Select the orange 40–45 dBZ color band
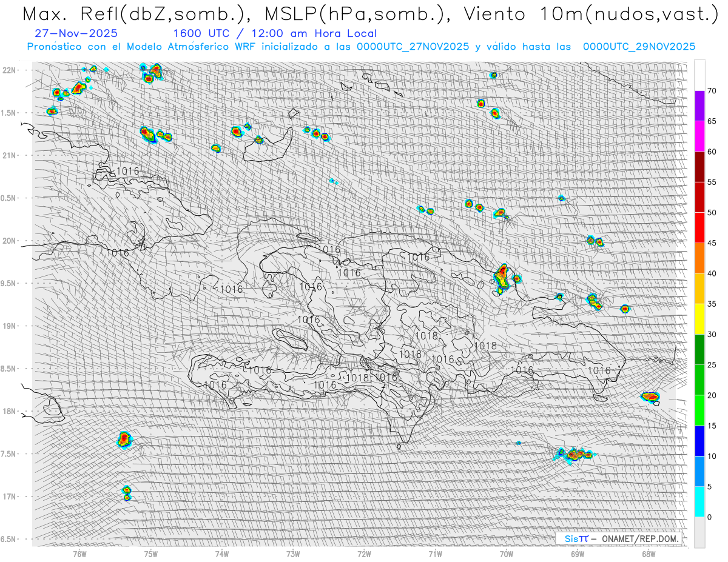This screenshot has width=728, height=562. point(699,258)
